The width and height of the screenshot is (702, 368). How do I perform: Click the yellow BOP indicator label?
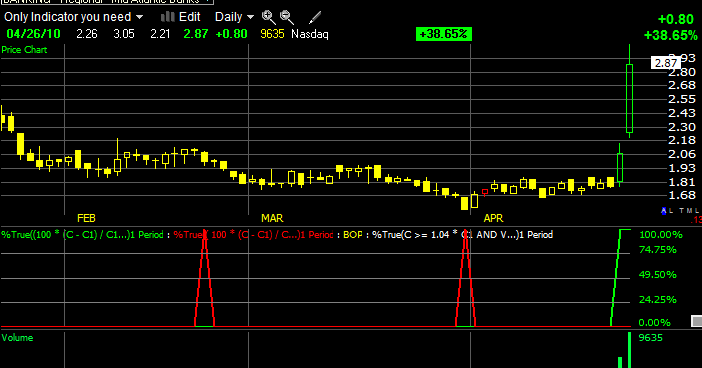point(353,235)
